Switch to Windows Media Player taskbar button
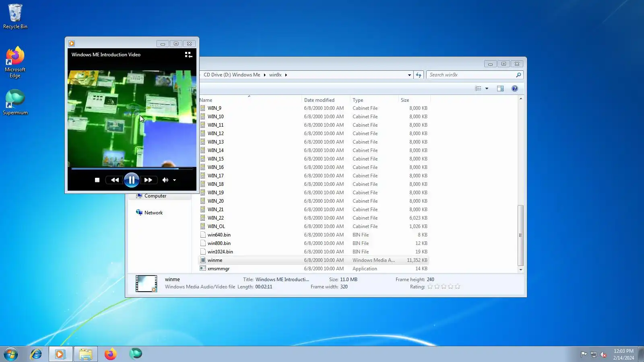Screen dimensions: 644x362 click(60, 354)
